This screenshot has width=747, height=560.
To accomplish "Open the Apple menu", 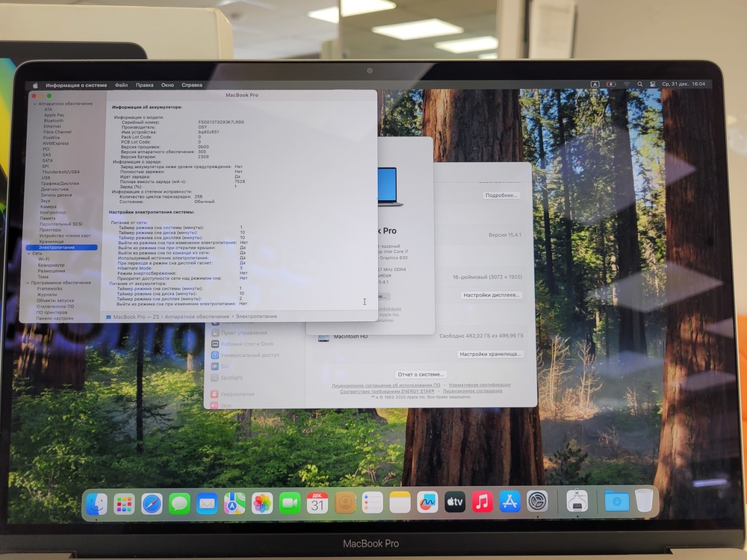I will point(35,86).
